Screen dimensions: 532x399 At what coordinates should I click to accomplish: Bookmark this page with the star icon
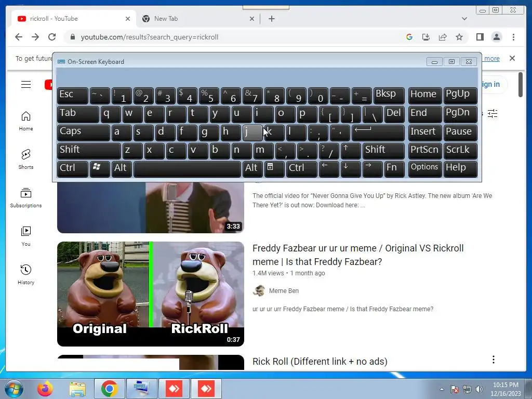click(x=459, y=37)
